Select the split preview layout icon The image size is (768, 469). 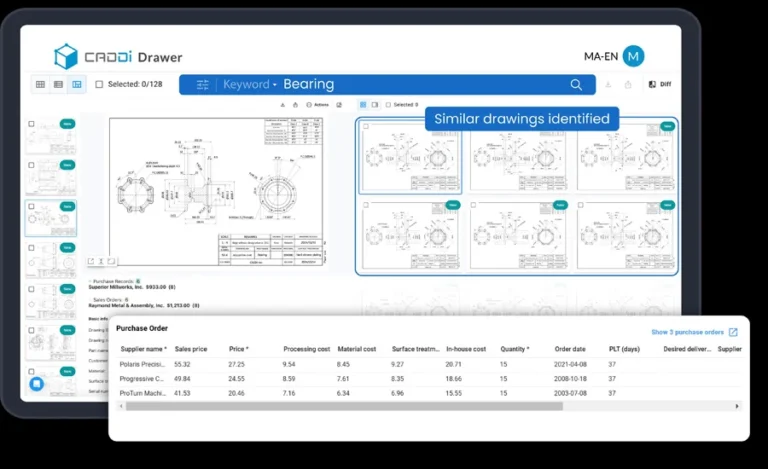pyautogui.click(x=77, y=84)
